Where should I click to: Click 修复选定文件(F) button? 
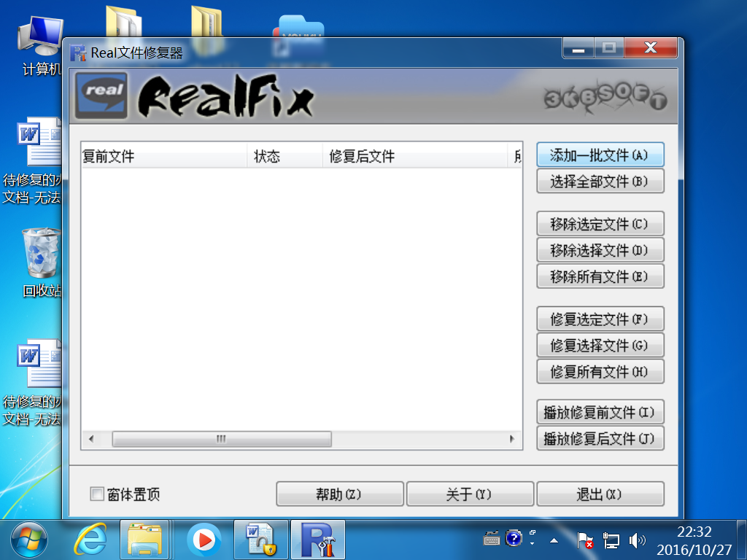click(x=600, y=319)
